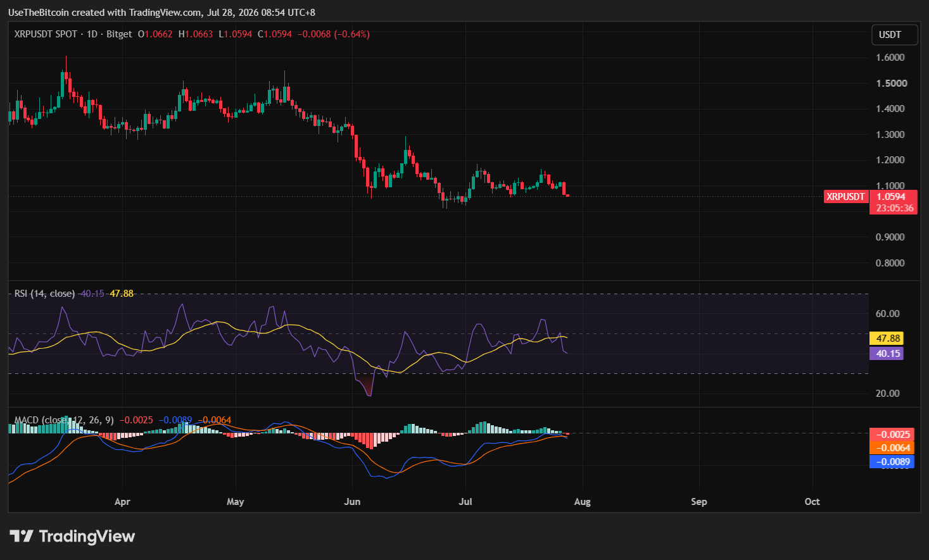Click the last red candle on chart
The height and width of the screenshot is (560, 929).
coord(567,195)
